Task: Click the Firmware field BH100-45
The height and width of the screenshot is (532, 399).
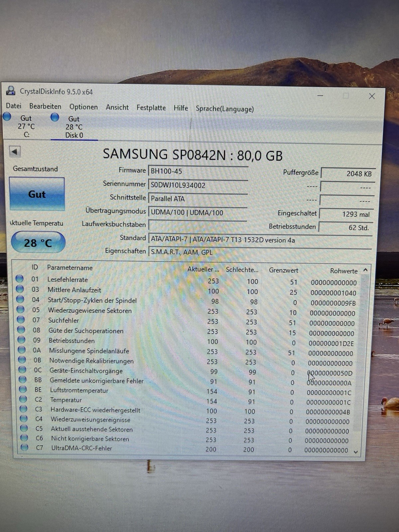Action: point(198,171)
